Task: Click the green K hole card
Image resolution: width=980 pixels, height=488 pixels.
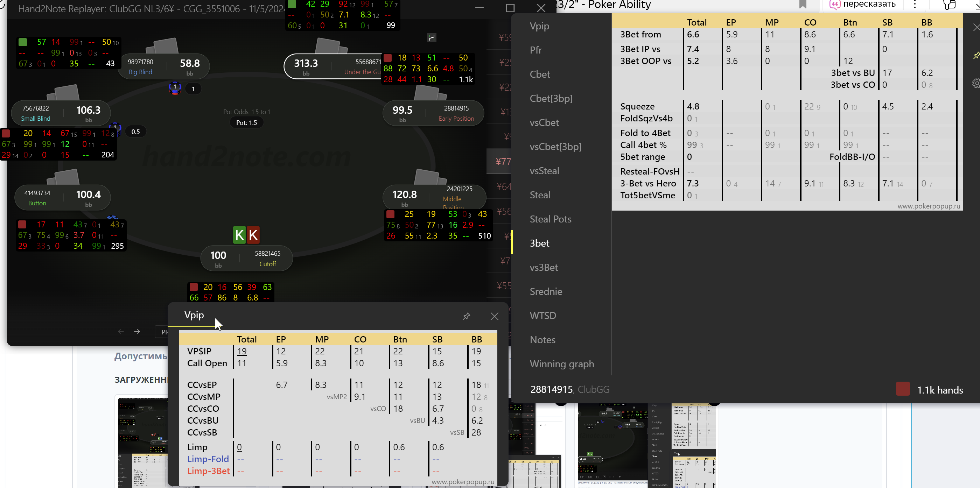Action: tap(239, 235)
